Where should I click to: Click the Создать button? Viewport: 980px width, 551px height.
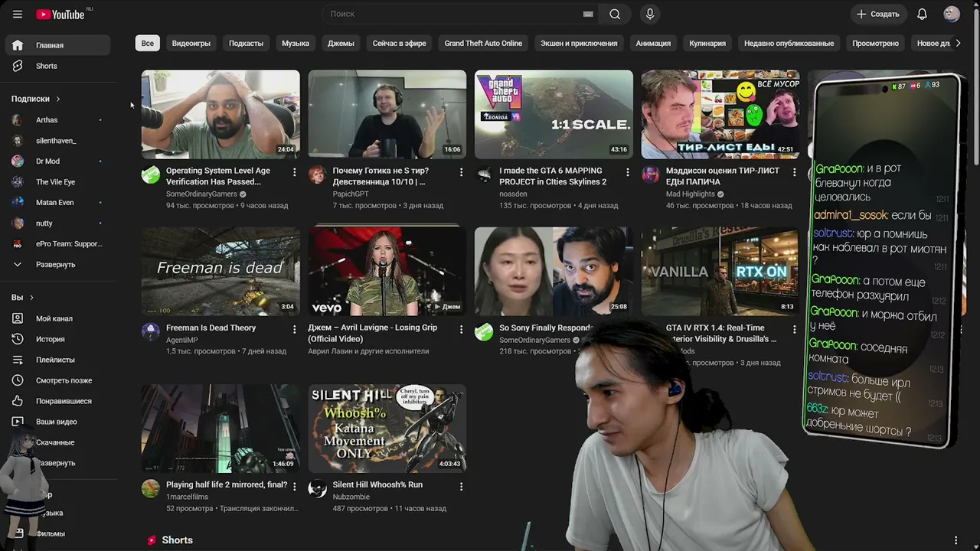click(878, 14)
